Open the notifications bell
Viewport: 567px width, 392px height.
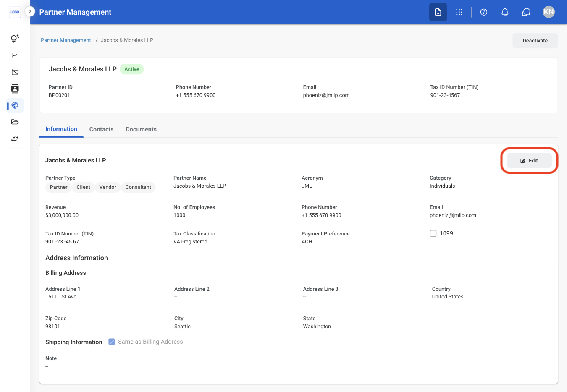coord(505,12)
